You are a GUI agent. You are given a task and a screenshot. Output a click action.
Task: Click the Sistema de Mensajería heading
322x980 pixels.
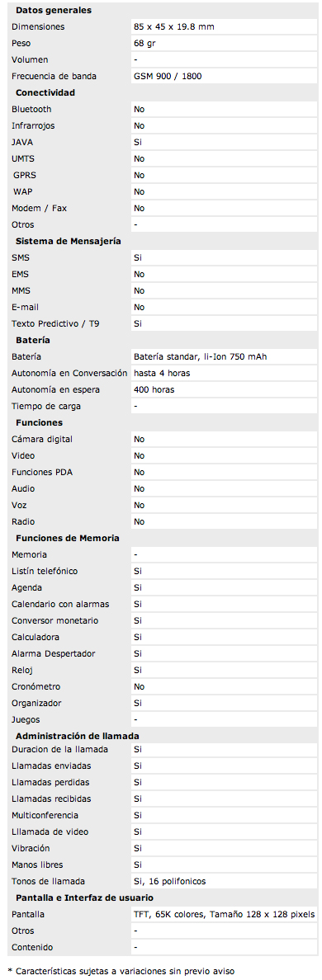[69, 241]
